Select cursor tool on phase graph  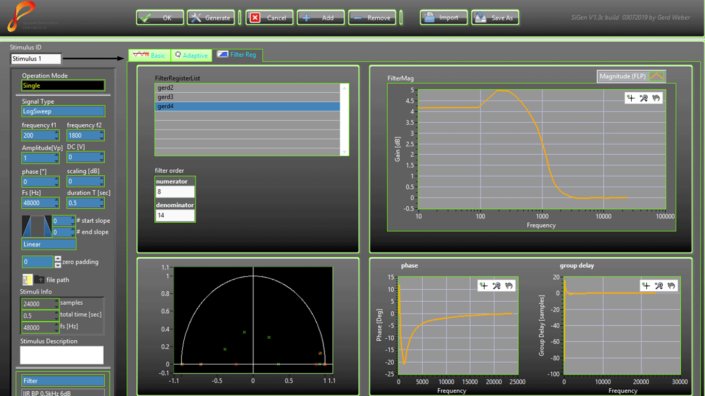[x=484, y=285]
